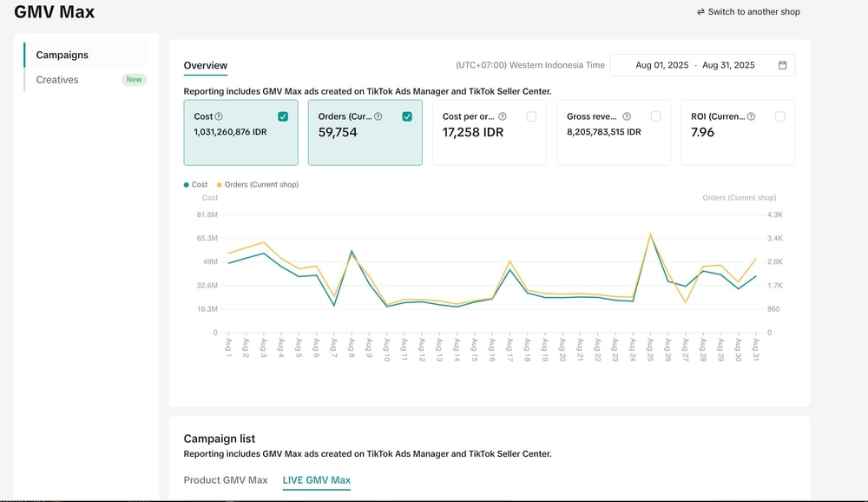Click the help icon beside Gross revenue
The image size is (868, 502).
[x=627, y=116]
